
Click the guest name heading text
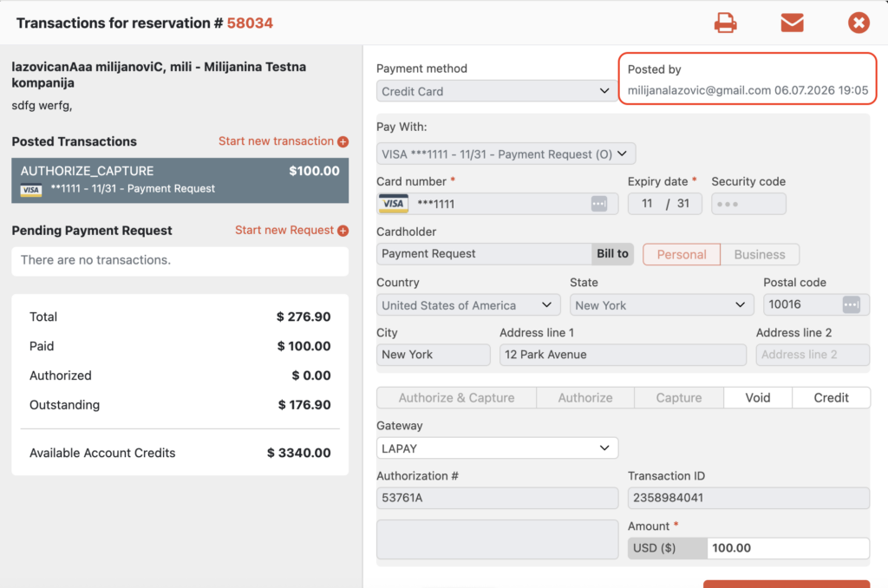[159, 75]
